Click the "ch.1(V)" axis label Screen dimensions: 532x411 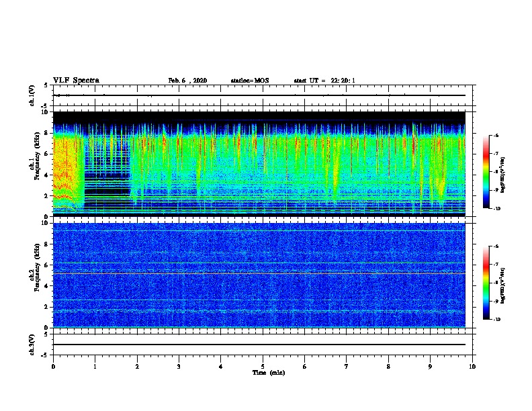(32, 95)
